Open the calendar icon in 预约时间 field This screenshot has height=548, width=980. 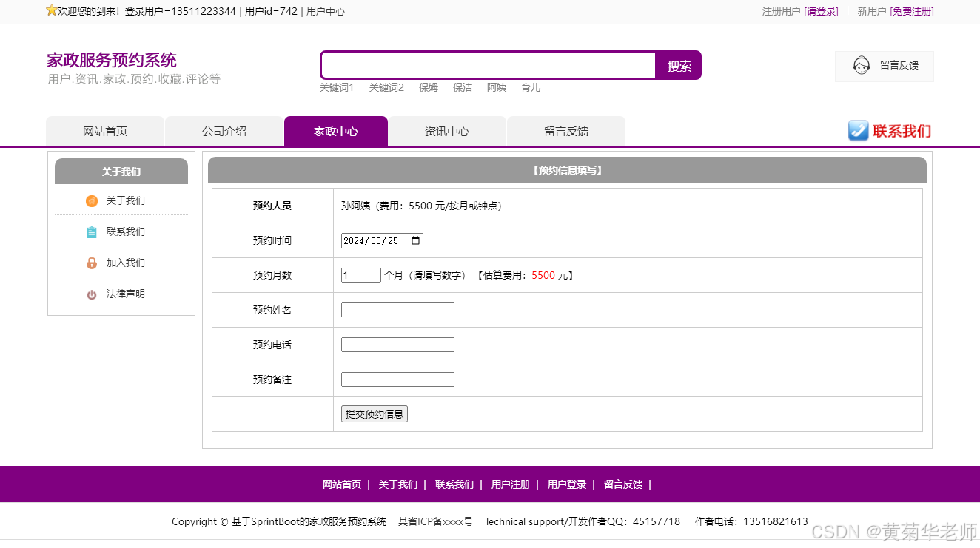click(x=416, y=240)
